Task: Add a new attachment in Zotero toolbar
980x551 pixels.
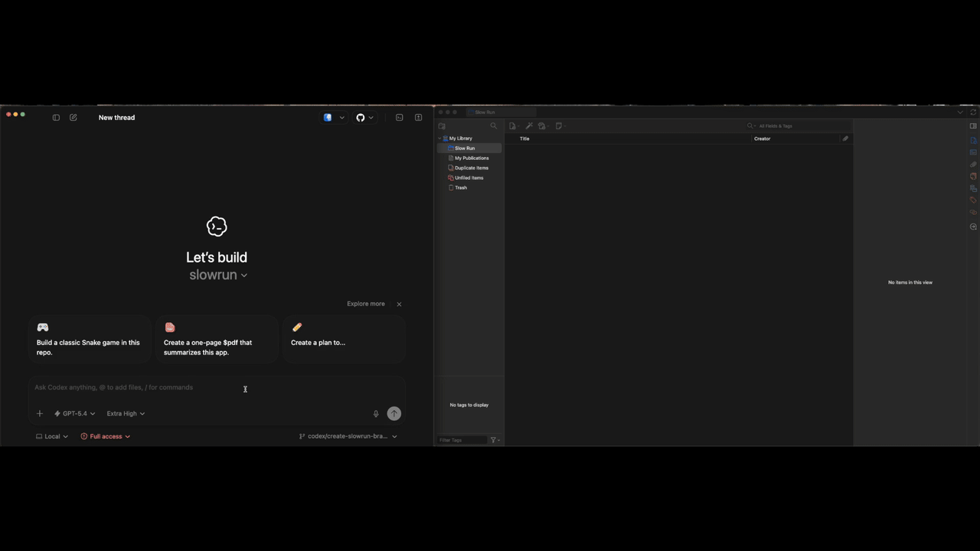Action: (542, 126)
